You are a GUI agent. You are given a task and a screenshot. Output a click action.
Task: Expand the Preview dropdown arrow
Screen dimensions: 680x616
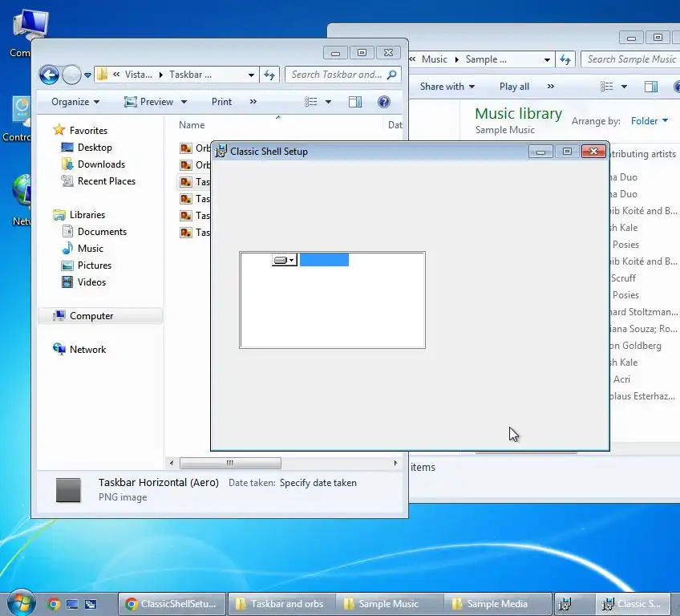184,102
